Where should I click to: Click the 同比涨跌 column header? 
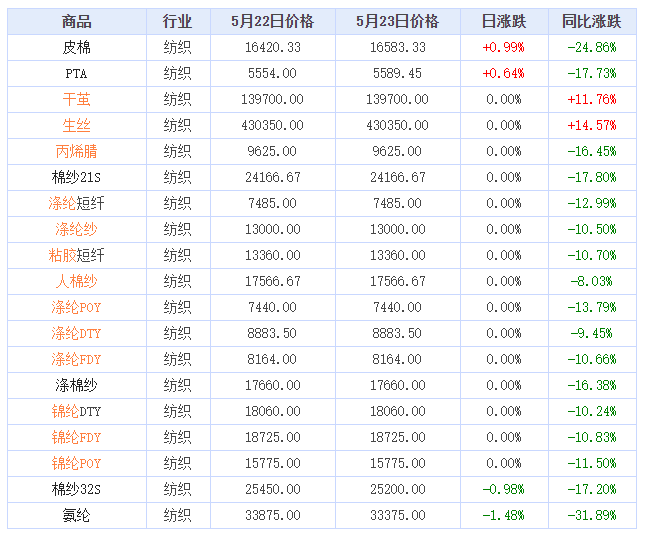pyautogui.click(x=591, y=21)
